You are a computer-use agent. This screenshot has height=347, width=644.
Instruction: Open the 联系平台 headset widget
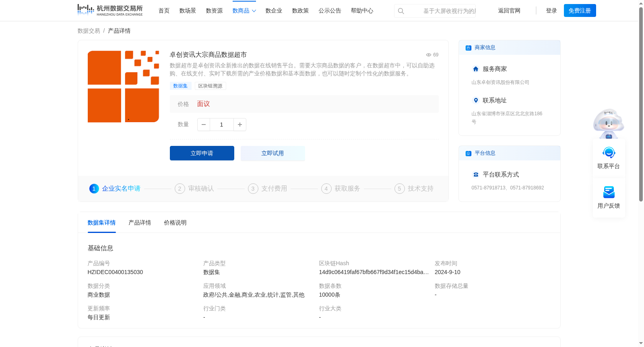(609, 158)
